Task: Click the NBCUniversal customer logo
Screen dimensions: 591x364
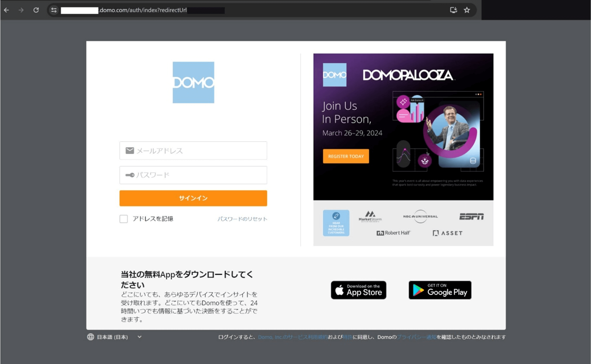Action: 420,216
